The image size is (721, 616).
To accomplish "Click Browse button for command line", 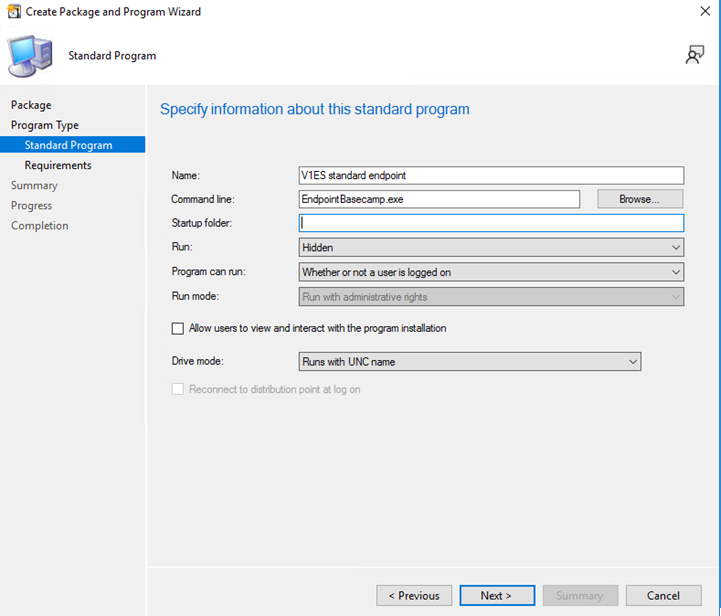I will click(x=640, y=199).
